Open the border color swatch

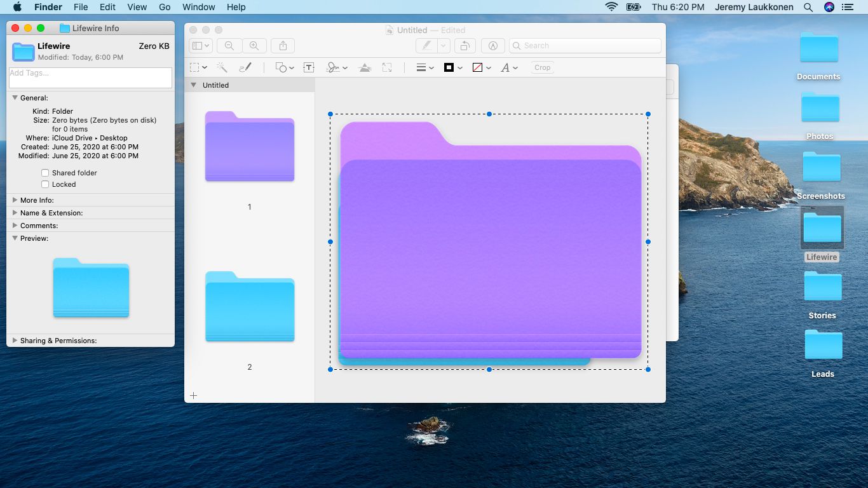449,67
